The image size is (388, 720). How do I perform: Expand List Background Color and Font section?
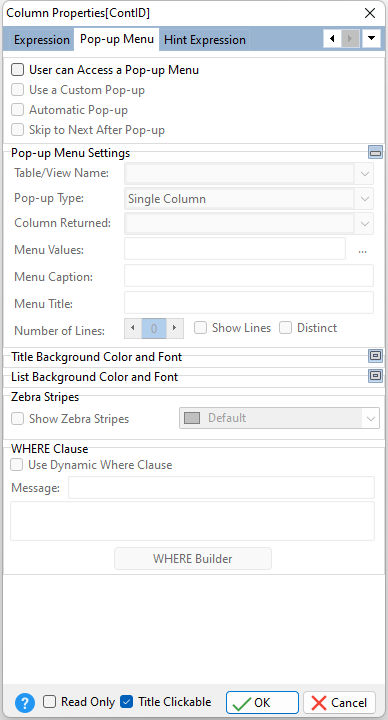pos(375,376)
